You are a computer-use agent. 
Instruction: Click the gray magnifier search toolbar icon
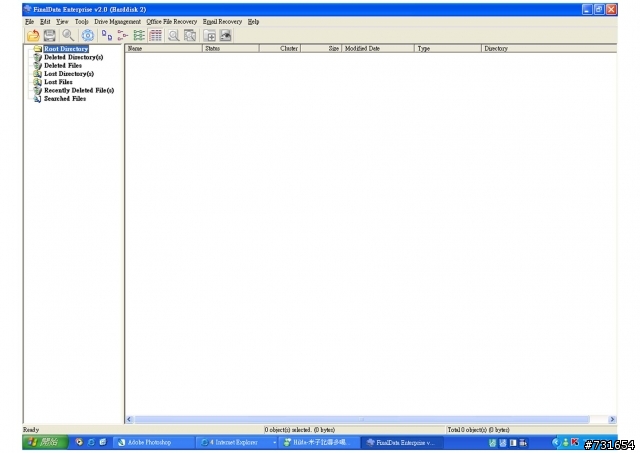[173, 36]
